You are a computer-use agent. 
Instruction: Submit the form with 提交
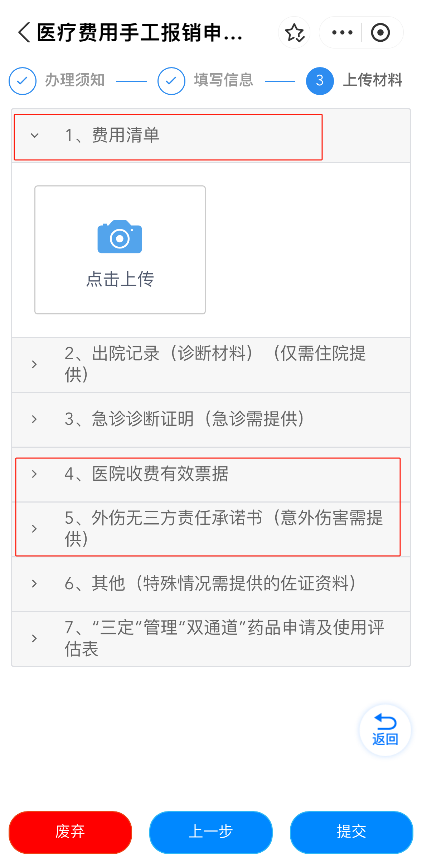351,832
